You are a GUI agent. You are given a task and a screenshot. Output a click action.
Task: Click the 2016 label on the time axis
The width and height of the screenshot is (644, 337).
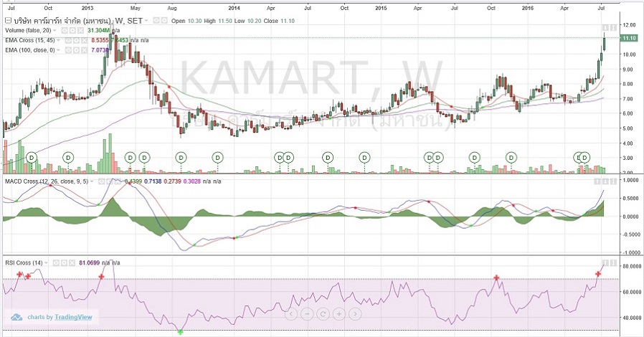(x=527, y=8)
